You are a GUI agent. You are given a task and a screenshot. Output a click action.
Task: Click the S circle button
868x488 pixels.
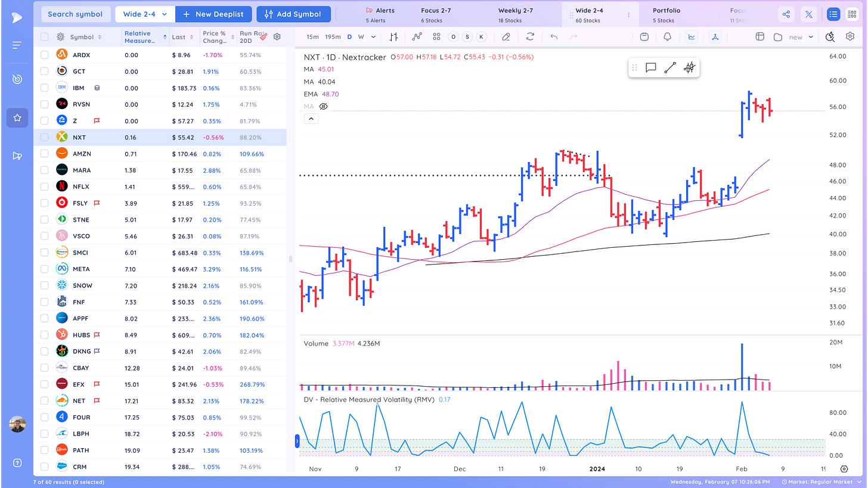point(467,37)
